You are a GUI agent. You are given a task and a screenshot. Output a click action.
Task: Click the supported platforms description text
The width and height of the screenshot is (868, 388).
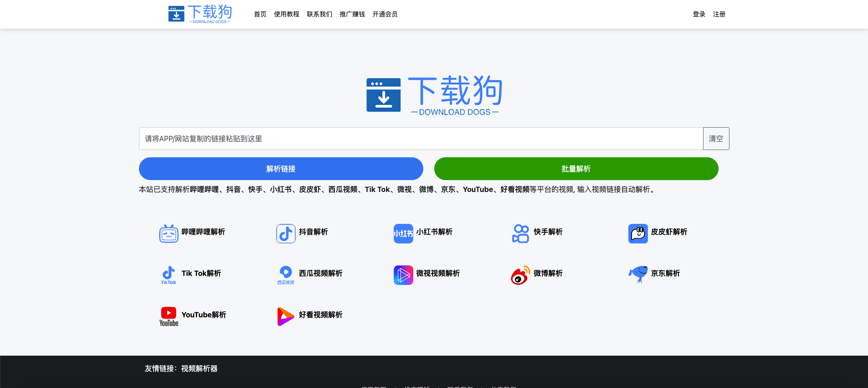click(398, 189)
